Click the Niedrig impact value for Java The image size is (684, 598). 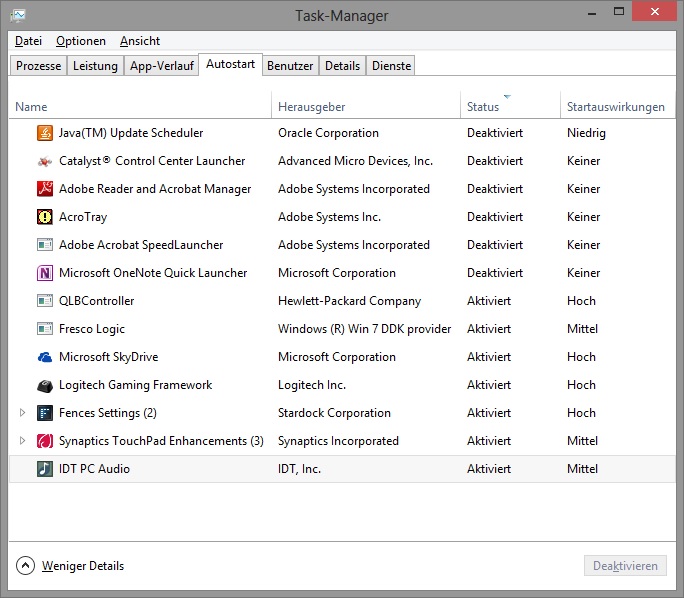click(586, 133)
